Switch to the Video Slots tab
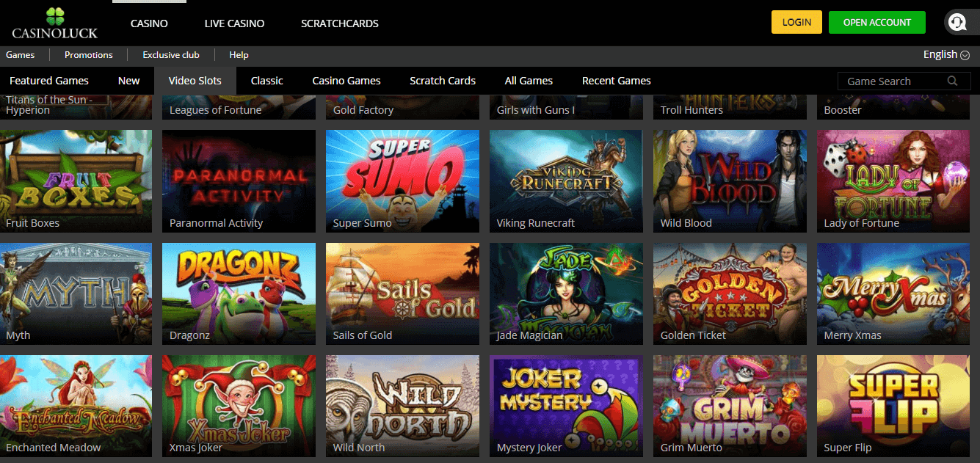Screen dimensions: 980x463 click(195, 81)
